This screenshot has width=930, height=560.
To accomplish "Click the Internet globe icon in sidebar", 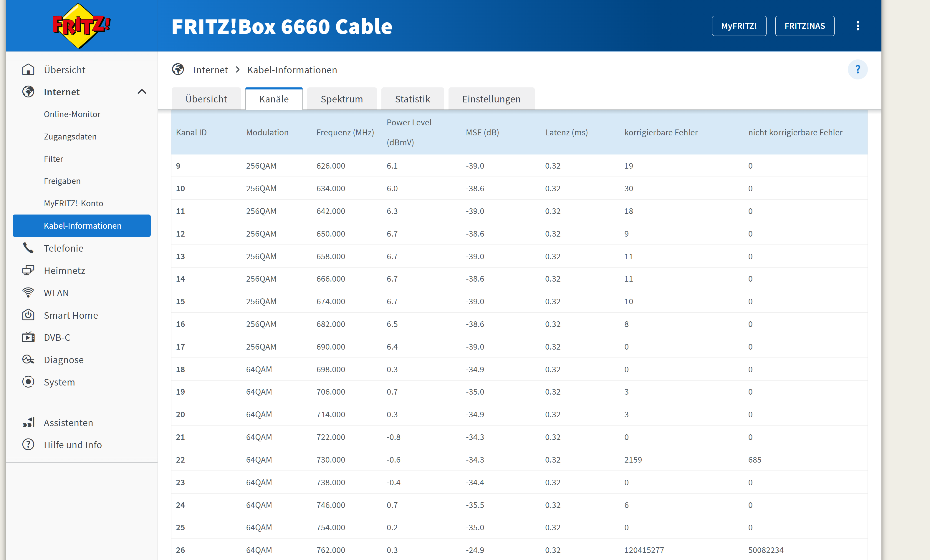I will click(28, 92).
